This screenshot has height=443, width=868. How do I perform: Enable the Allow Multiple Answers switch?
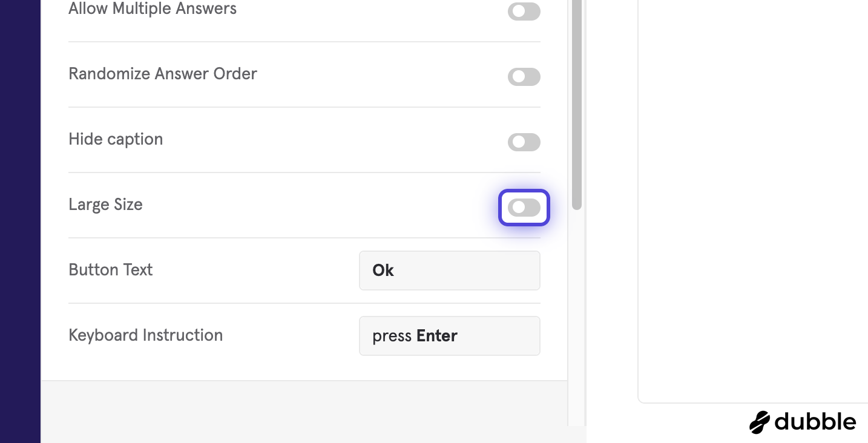[x=524, y=11]
